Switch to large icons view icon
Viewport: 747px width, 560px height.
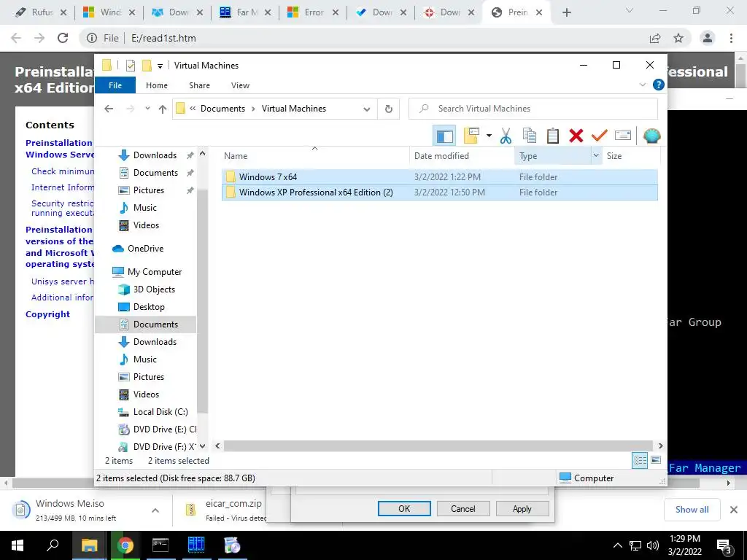tap(656, 460)
